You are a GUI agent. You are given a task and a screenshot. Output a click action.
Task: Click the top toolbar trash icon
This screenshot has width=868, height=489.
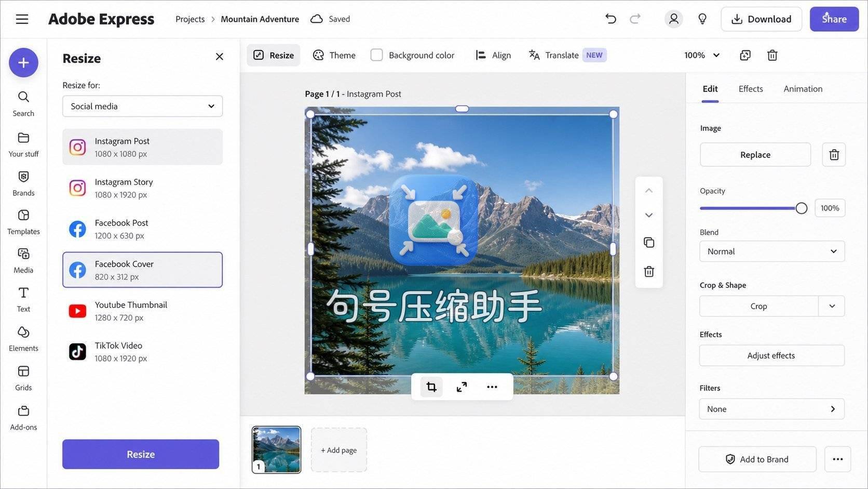(x=772, y=55)
